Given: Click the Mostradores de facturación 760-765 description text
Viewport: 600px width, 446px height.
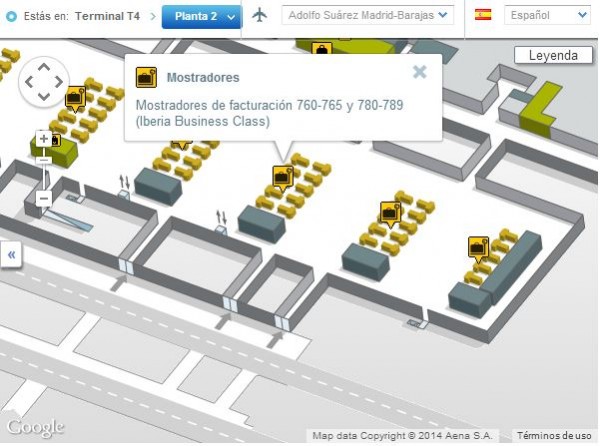Looking at the screenshot, I should [269, 113].
